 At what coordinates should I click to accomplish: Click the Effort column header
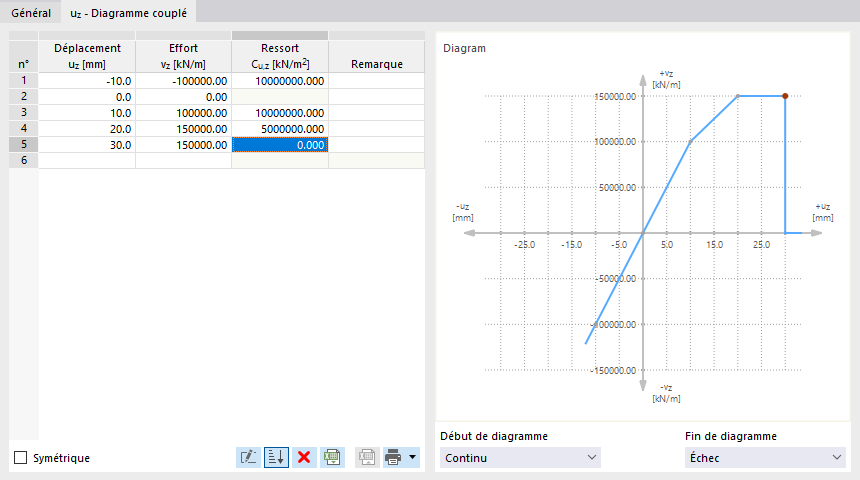pos(183,56)
